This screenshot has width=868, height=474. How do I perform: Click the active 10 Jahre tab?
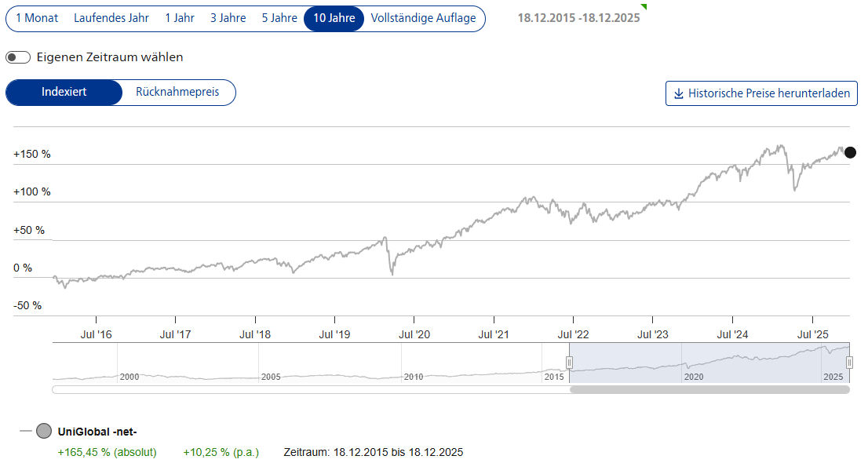click(x=334, y=18)
